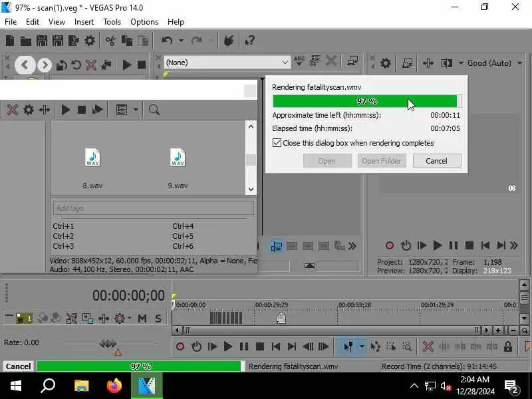Open File Explorer from the Windows taskbar
Viewport: 532px width, 399px height.
coord(81,386)
